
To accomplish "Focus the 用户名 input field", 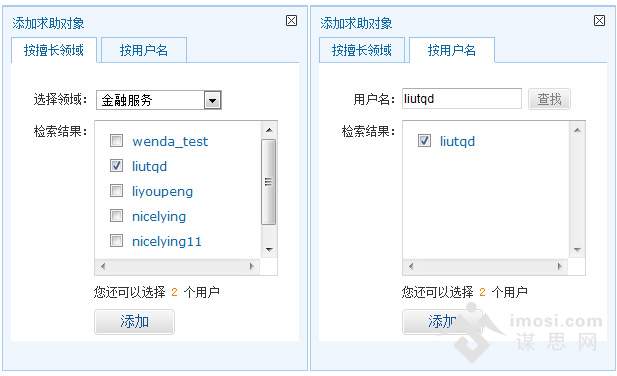I will pyautogui.click(x=462, y=98).
